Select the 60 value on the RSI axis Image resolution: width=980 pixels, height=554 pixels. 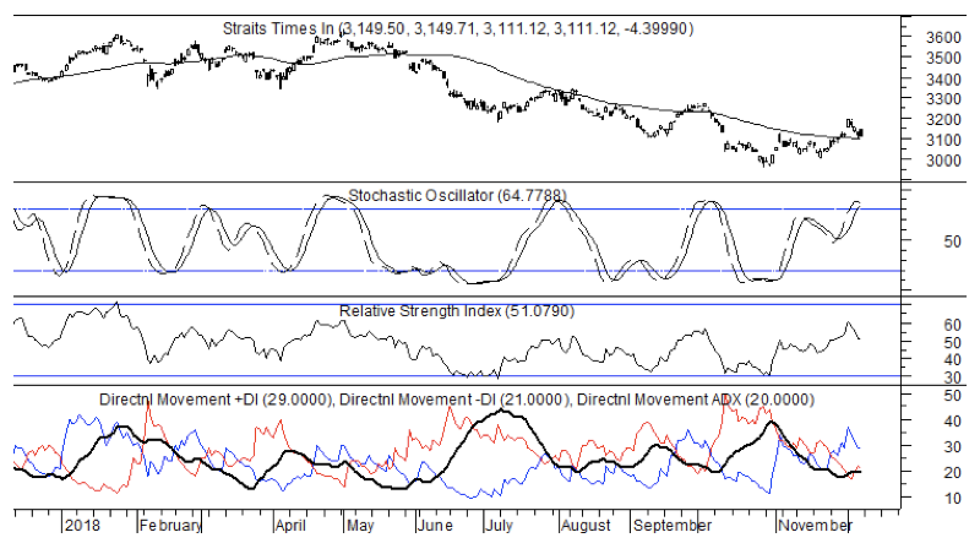(x=952, y=325)
